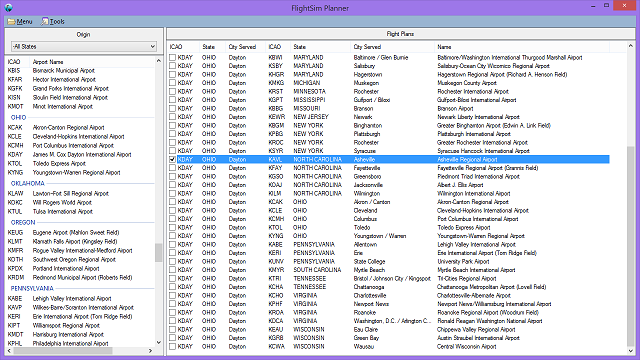The height and width of the screenshot is (360, 640).
Task: Select KPDX Portland International Airport
Action: point(80,269)
